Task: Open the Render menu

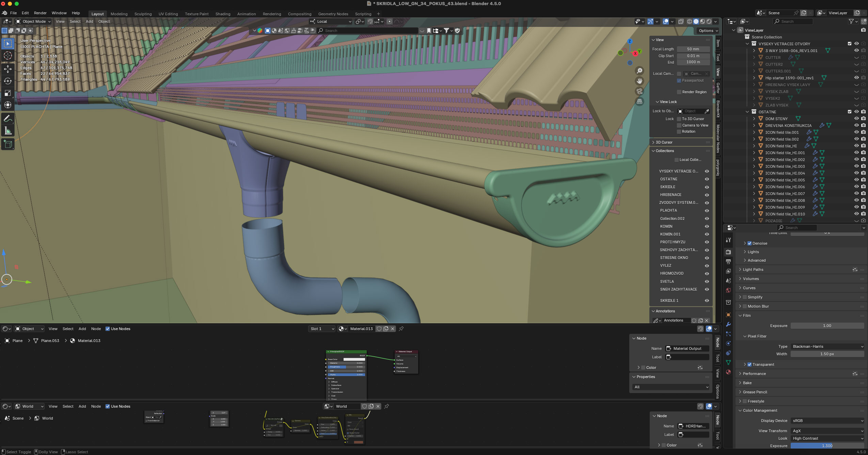Action: [x=40, y=13]
